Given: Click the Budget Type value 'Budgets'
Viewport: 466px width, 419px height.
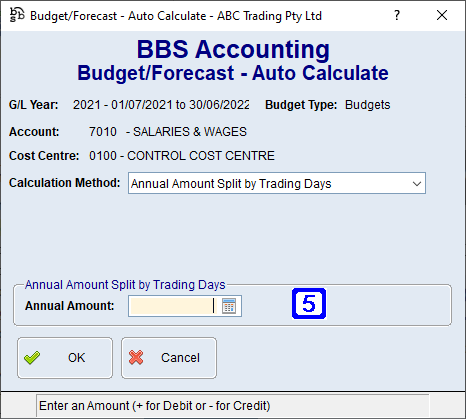Looking at the screenshot, I should (367, 105).
